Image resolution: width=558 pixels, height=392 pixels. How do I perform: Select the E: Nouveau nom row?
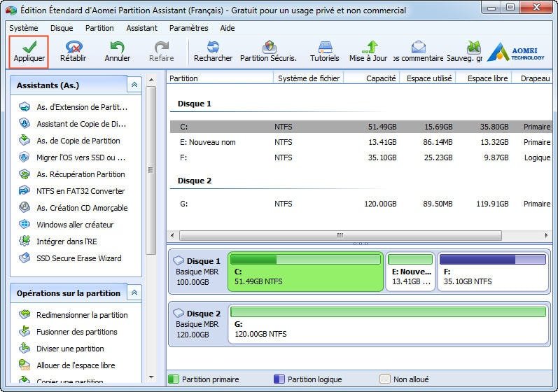coord(361,142)
